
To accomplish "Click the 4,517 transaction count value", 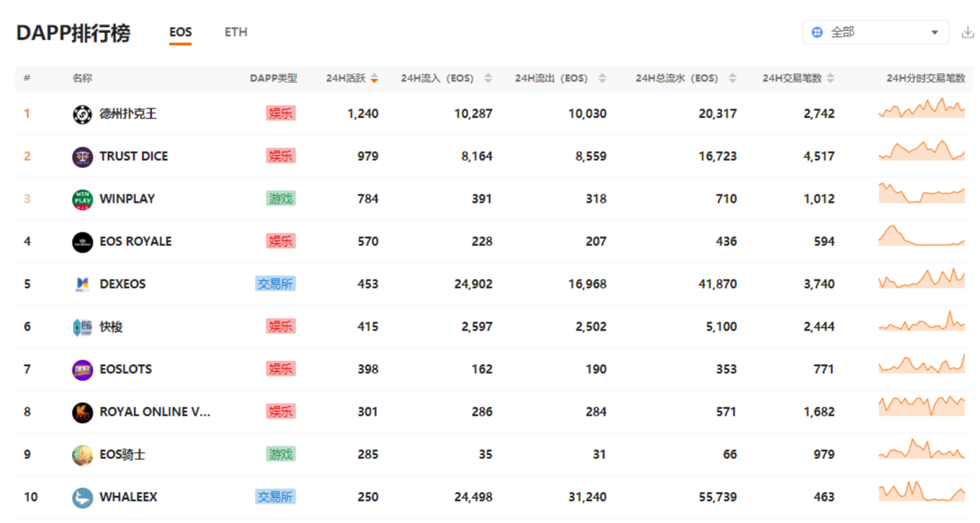I will [x=819, y=157].
